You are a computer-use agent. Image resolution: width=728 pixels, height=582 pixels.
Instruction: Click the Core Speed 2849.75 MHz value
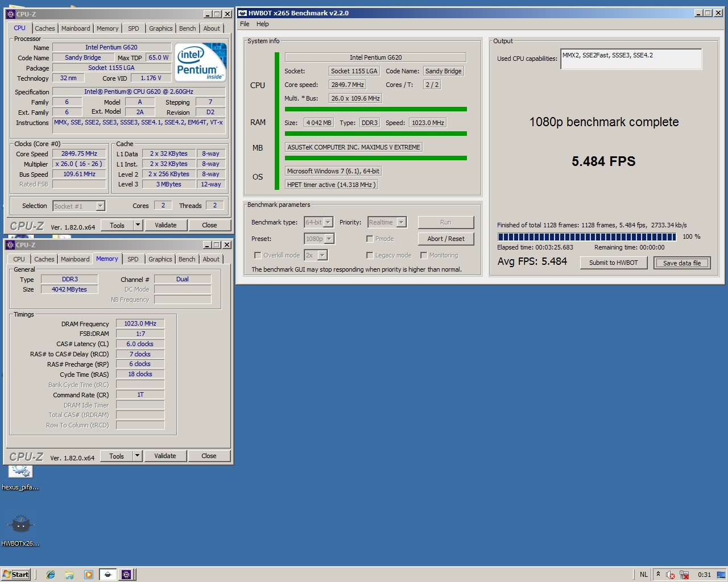80,153
